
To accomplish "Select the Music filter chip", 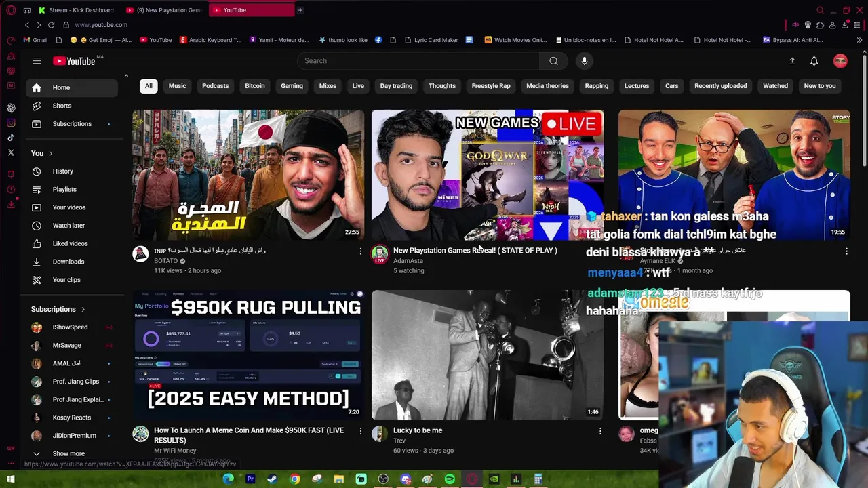I will [x=178, y=86].
